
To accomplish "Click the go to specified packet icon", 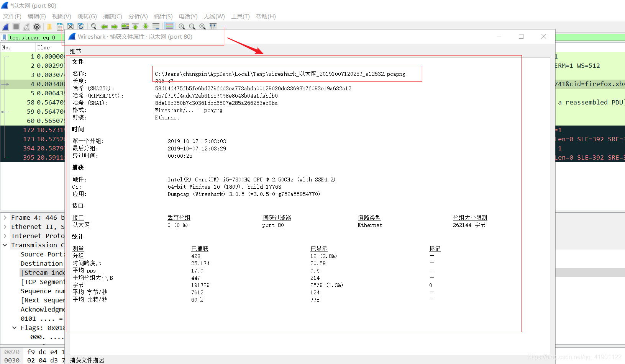I will click(x=125, y=26).
